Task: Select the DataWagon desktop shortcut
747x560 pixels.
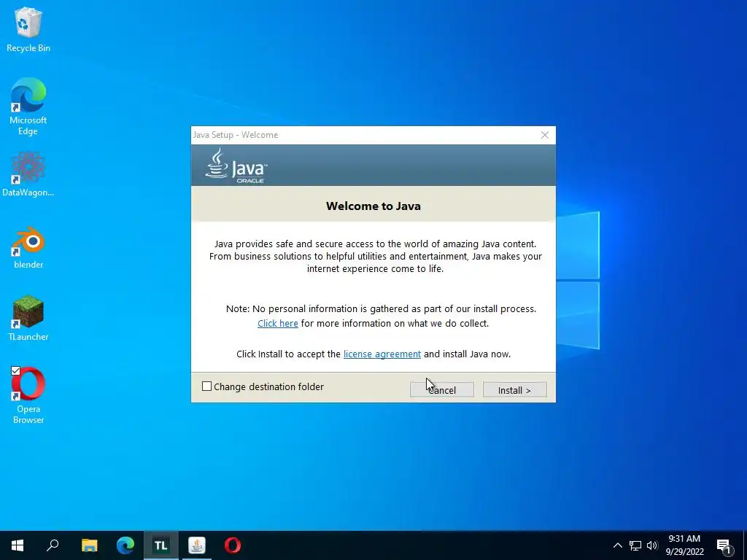Action: coord(28,174)
